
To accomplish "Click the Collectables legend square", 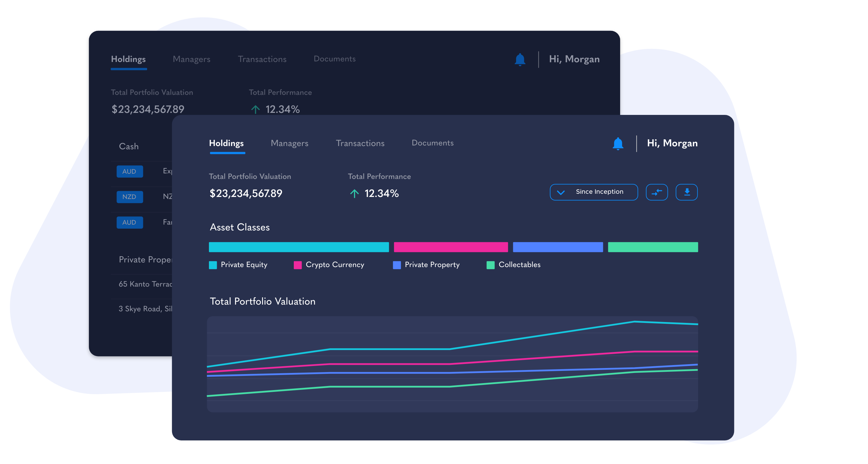I will point(490,265).
